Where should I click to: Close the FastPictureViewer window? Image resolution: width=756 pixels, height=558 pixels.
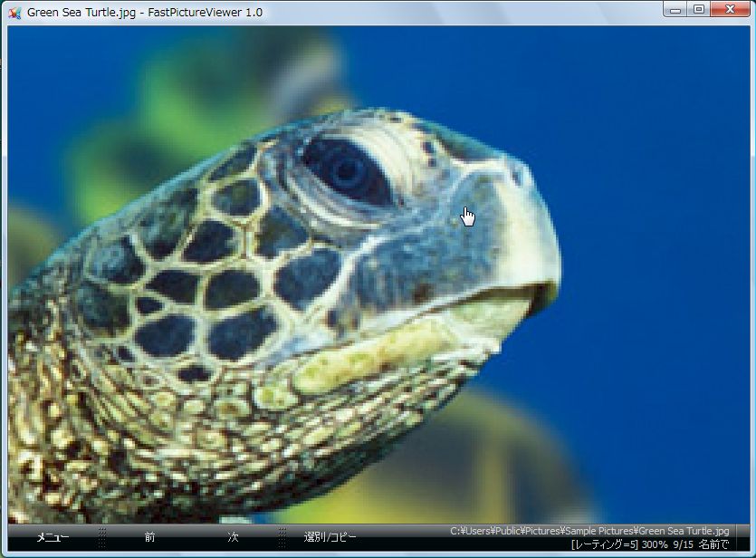coord(730,10)
